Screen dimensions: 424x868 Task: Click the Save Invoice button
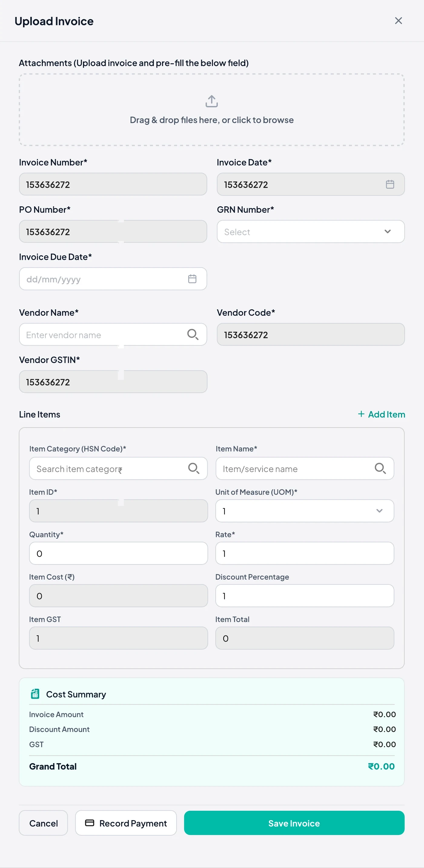tap(294, 823)
